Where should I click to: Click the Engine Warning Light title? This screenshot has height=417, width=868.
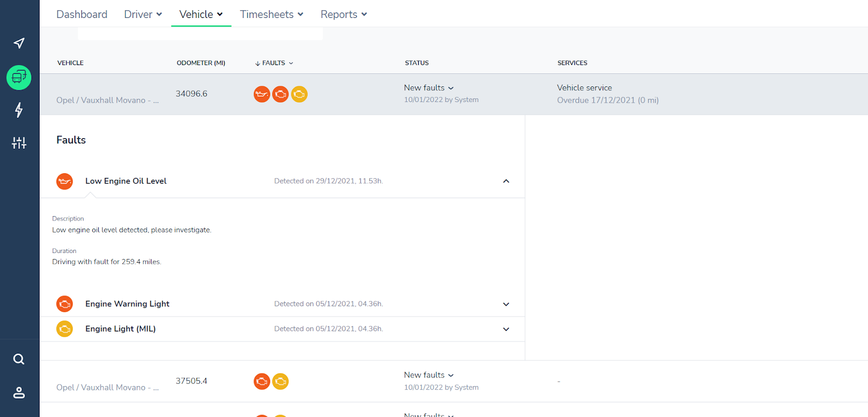coord(127,304)
